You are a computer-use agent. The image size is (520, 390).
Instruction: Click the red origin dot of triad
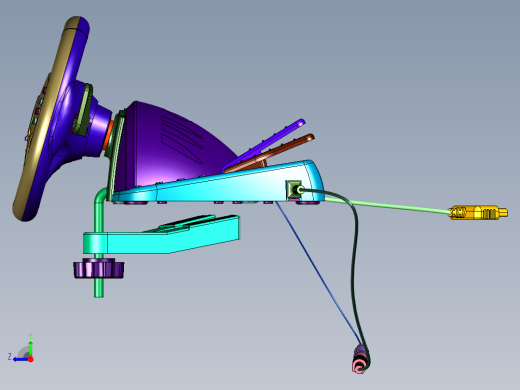(x=31, y=359)
